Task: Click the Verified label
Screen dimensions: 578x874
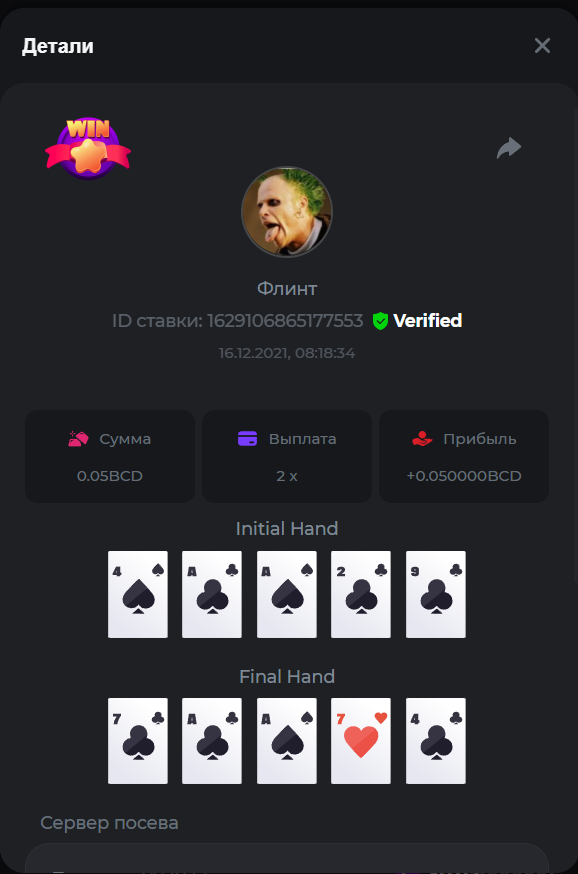Action: pos(428,321)
